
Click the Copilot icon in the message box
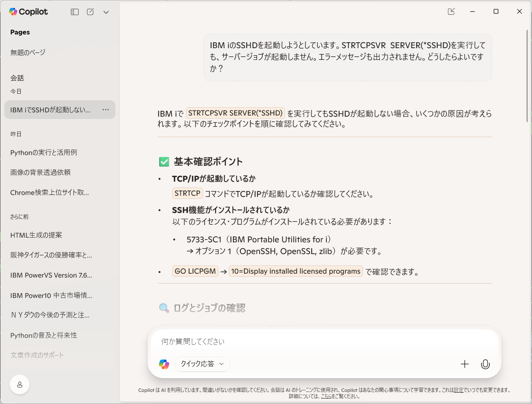tap(164, 364)
